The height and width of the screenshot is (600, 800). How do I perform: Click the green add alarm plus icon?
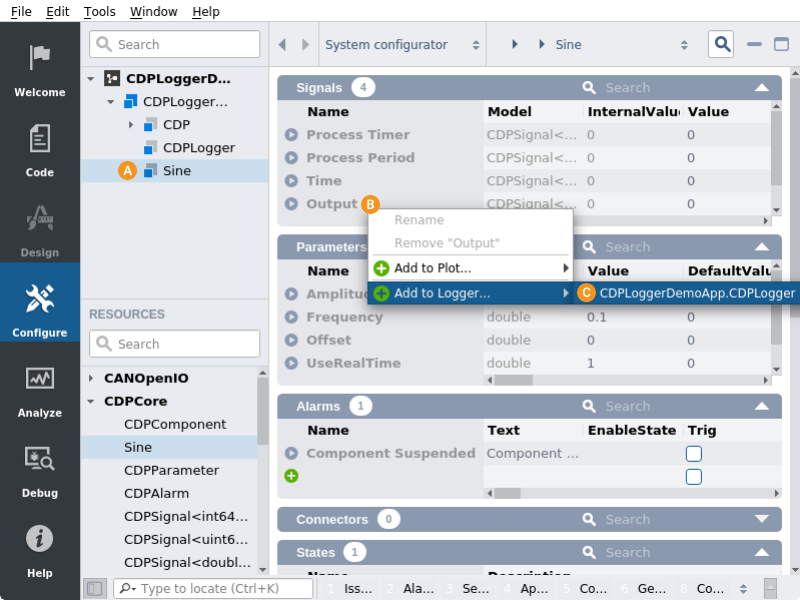(x=291, y=476)
